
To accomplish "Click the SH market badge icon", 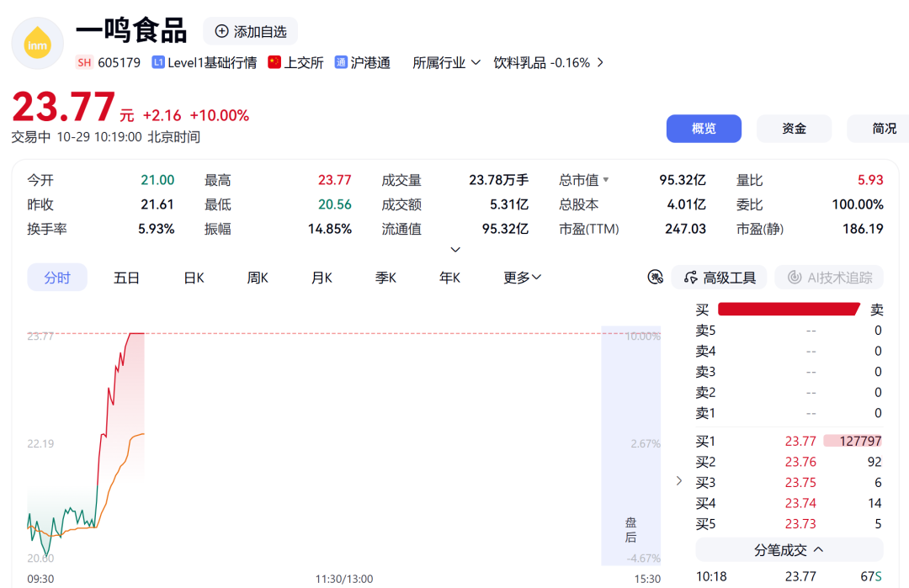I will click(x=84, y=62).
